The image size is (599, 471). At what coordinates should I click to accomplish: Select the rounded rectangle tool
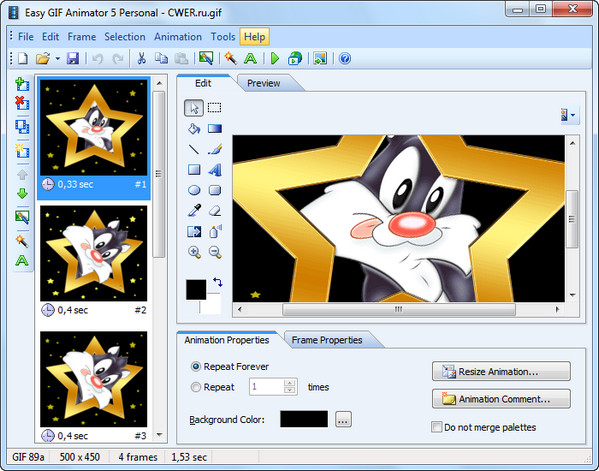(x=215, y=190)
